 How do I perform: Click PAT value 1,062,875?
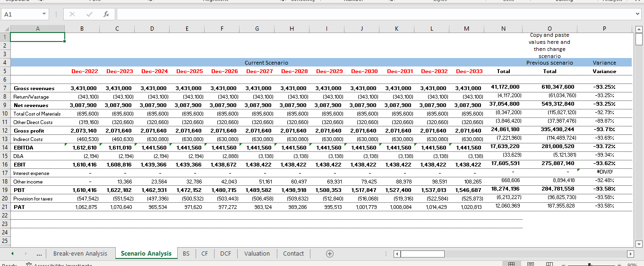[86, 207]
